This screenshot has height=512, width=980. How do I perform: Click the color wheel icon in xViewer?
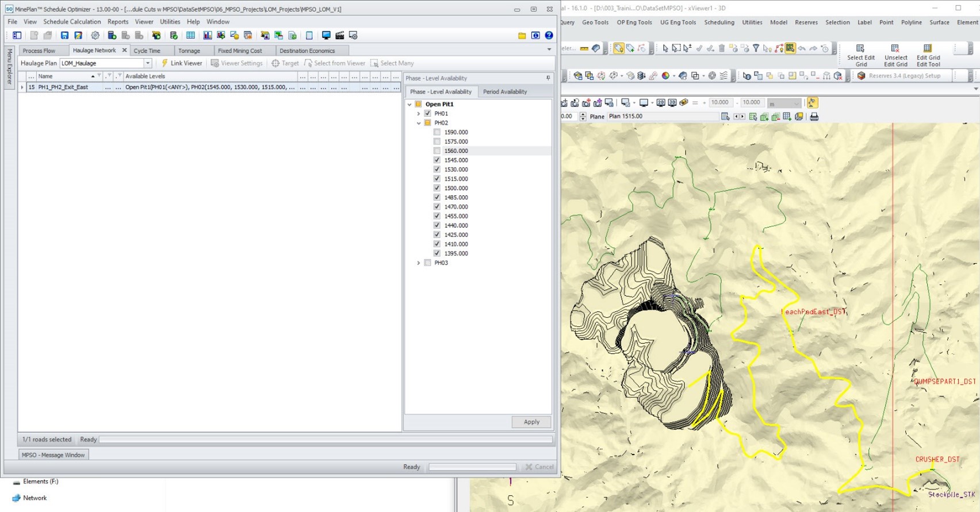pyautogui.click(x=665, y=76)
